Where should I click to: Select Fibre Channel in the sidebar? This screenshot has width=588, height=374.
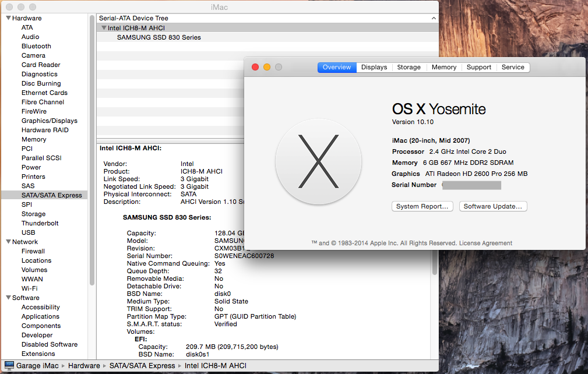pyautogui.click(x=43, y=102)
